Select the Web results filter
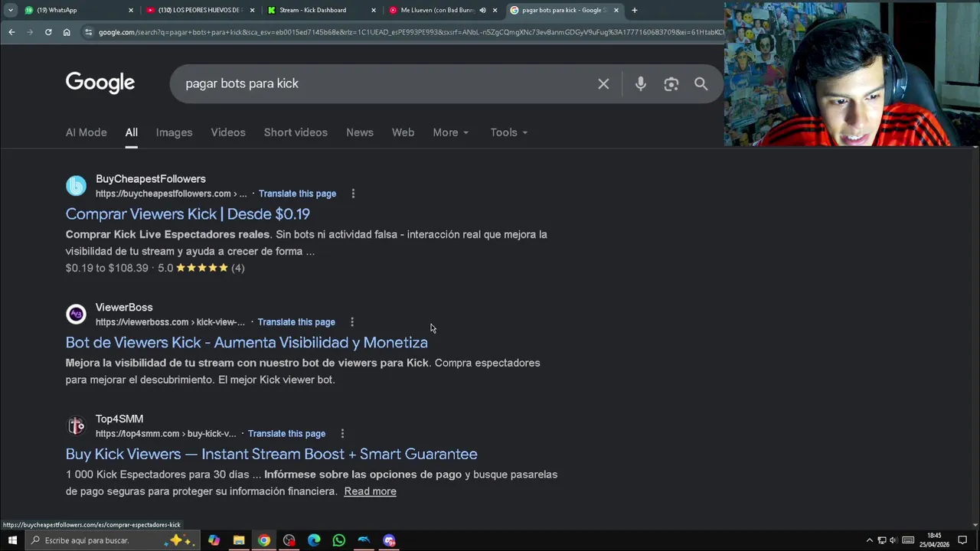This screenshot has width=980, height=551. 403,132
